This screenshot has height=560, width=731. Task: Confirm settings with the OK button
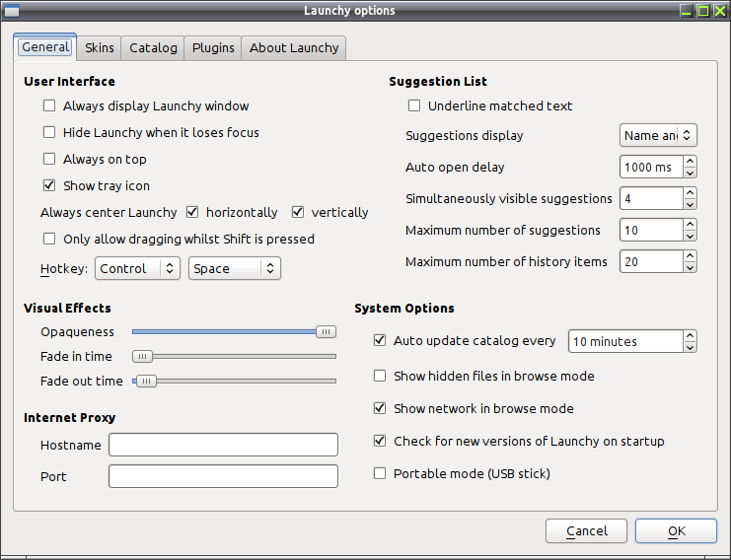tap(676, 531)
